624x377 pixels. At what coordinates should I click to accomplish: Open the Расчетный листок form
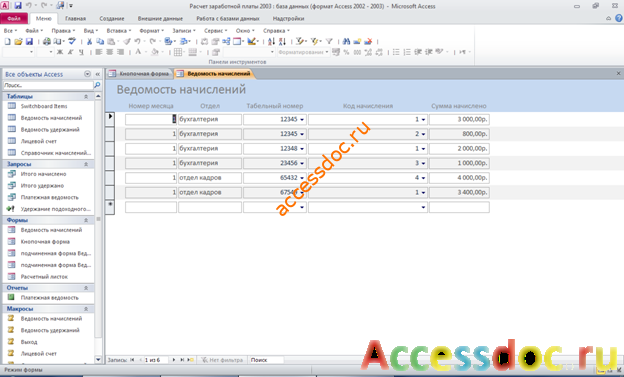click(44, 277)
